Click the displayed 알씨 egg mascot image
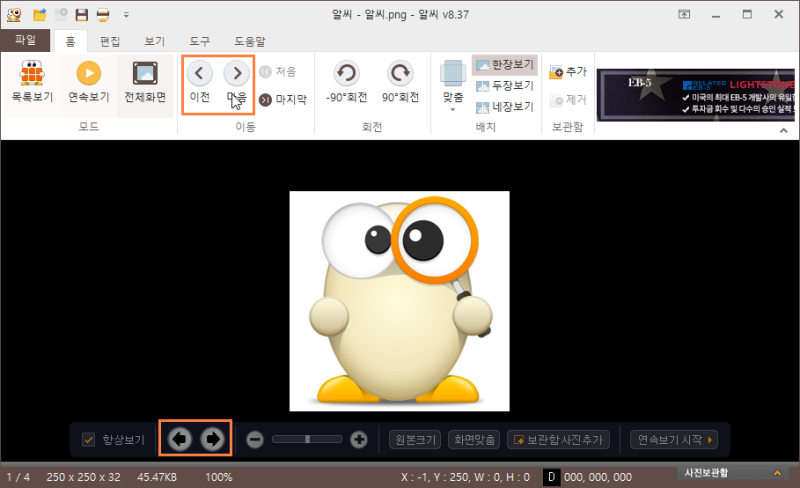The width and height of the screenshot is (800, 488). point(399,301)
